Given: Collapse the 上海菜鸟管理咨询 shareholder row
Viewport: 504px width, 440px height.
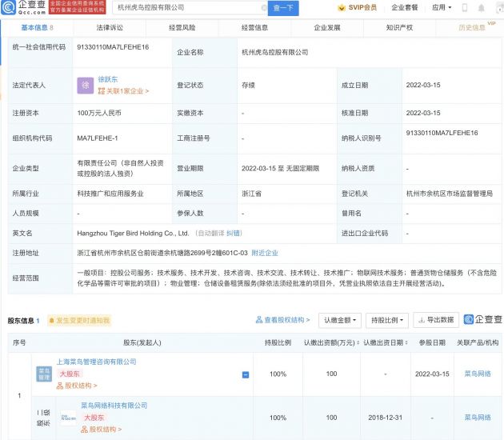Looking at the screenshot, I should coord(246,374).
